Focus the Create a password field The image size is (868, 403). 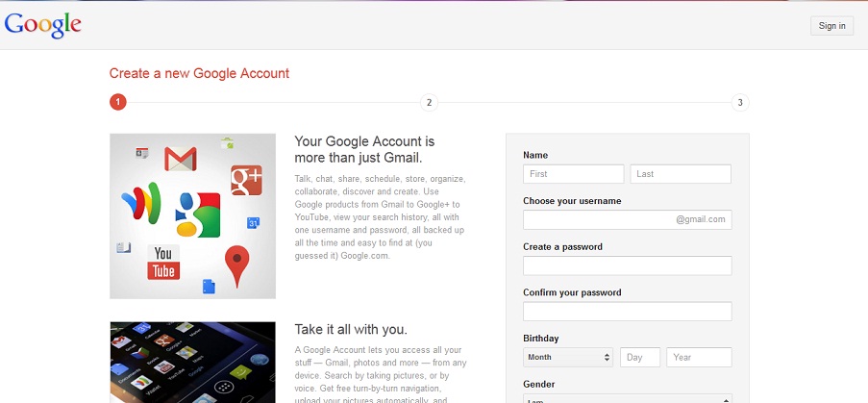pyautogui.click(x=627, y=265)
